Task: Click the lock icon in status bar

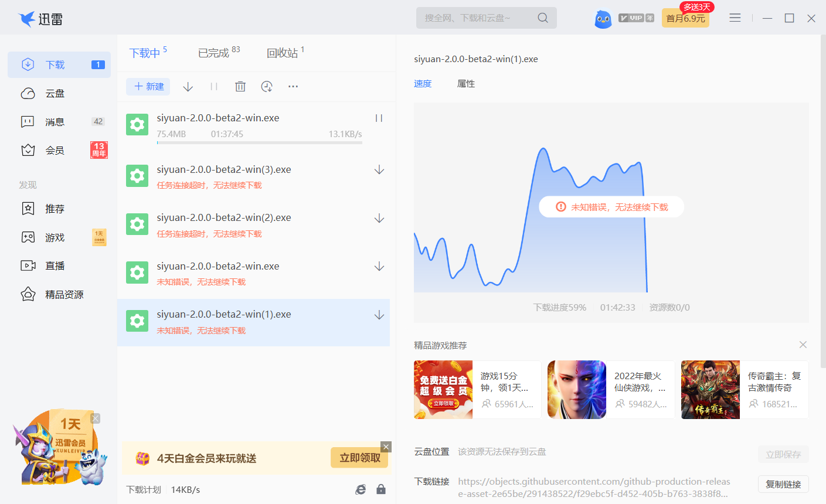Action: coord(381,489)
